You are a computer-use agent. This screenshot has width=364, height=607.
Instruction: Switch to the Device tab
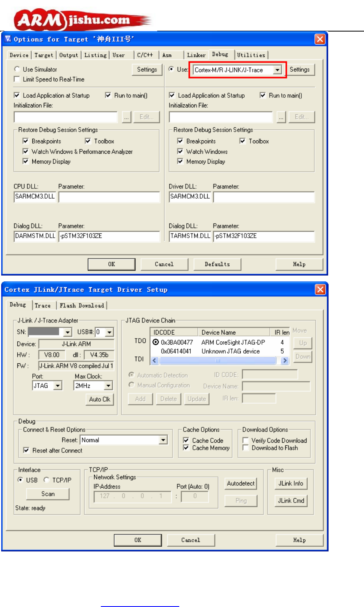tap(19, 55)
